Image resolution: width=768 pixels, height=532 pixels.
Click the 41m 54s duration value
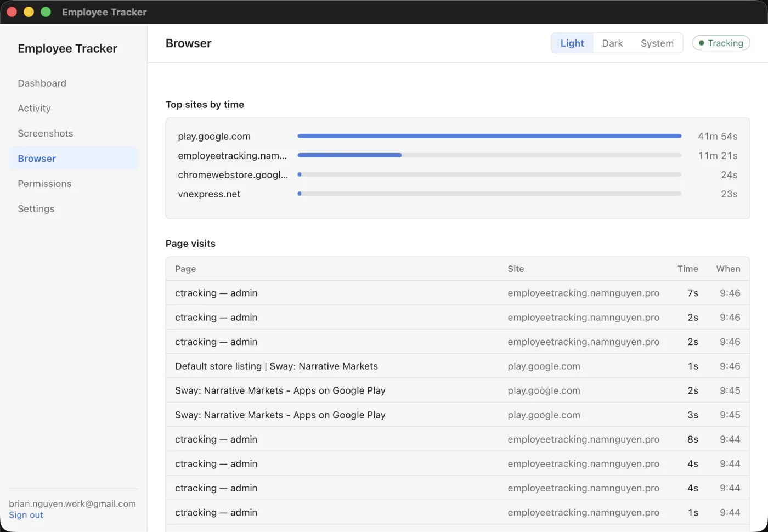(718, 137)
